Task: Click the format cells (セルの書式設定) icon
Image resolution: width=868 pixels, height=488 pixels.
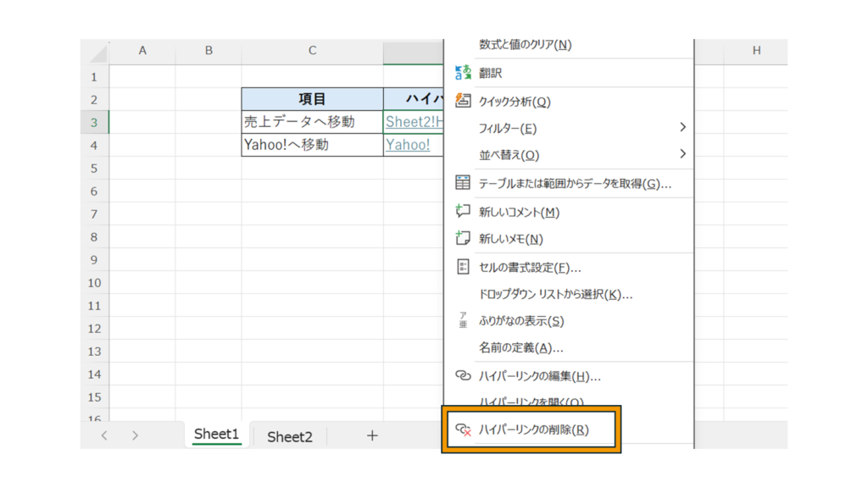Action: (463, 267)
